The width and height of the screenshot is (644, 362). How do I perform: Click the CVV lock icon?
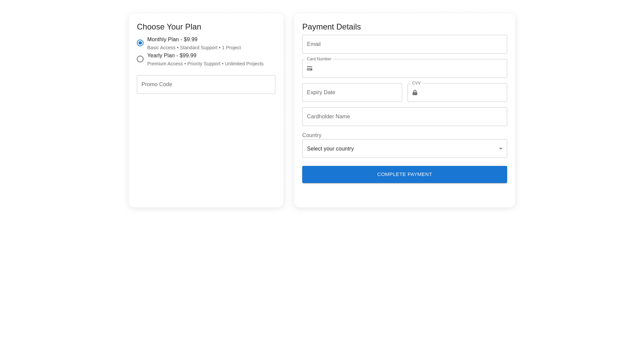[415, 93]
